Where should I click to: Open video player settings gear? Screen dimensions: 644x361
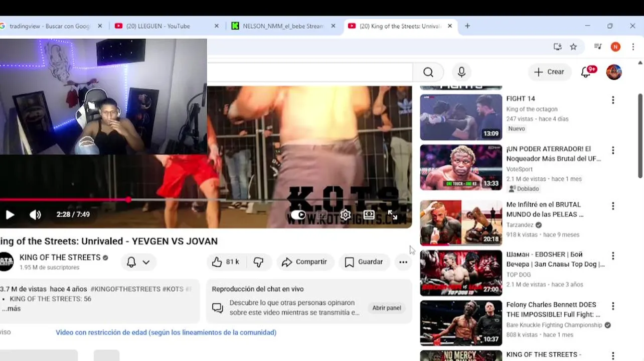tap(345, 215)
